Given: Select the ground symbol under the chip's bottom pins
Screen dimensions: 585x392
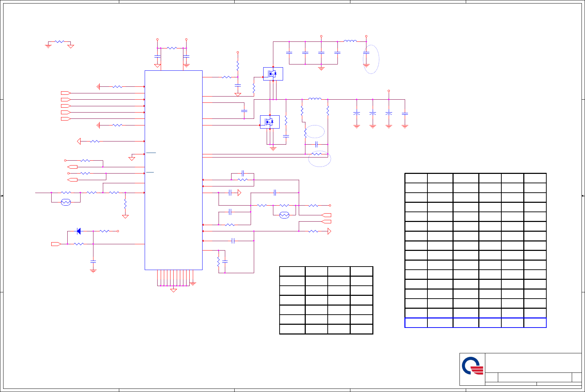Looking at the screenshot, I should tap(193, 284).
